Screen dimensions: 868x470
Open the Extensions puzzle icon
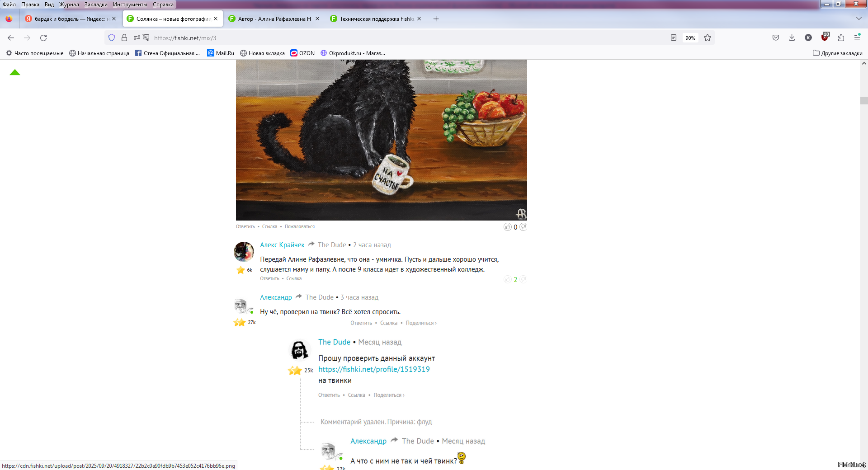pyautogui.click(x=841, y=38)
